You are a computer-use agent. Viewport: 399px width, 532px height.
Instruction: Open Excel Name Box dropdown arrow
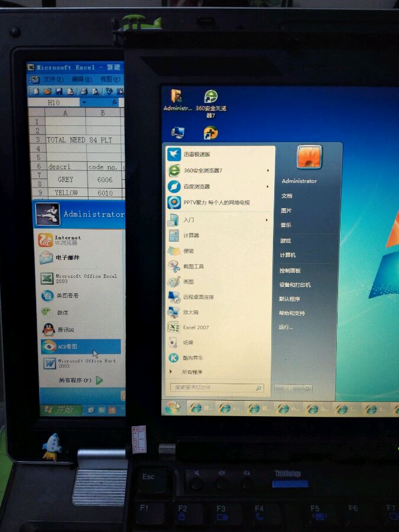click(x=84, y=102)
